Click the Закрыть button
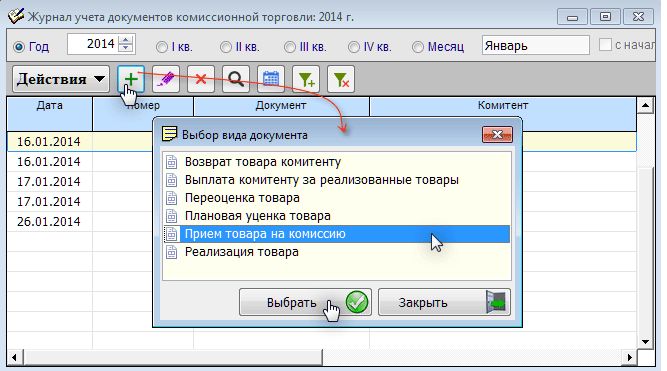Screen dimensions: 667x371 [x=444, y=302]
